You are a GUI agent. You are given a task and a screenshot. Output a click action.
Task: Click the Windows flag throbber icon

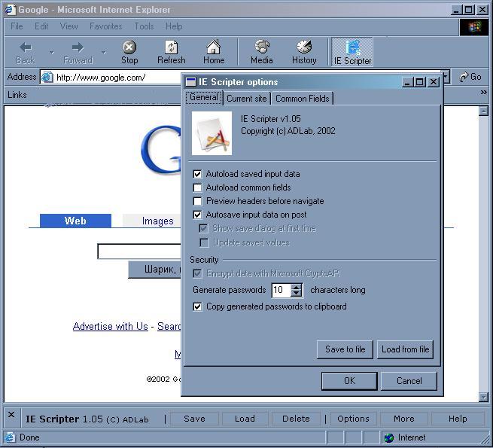(x=474, y=27)
